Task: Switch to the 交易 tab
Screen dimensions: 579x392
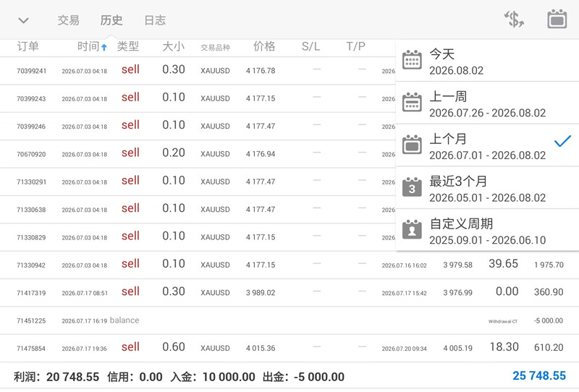Action: [x=68, y=20]
